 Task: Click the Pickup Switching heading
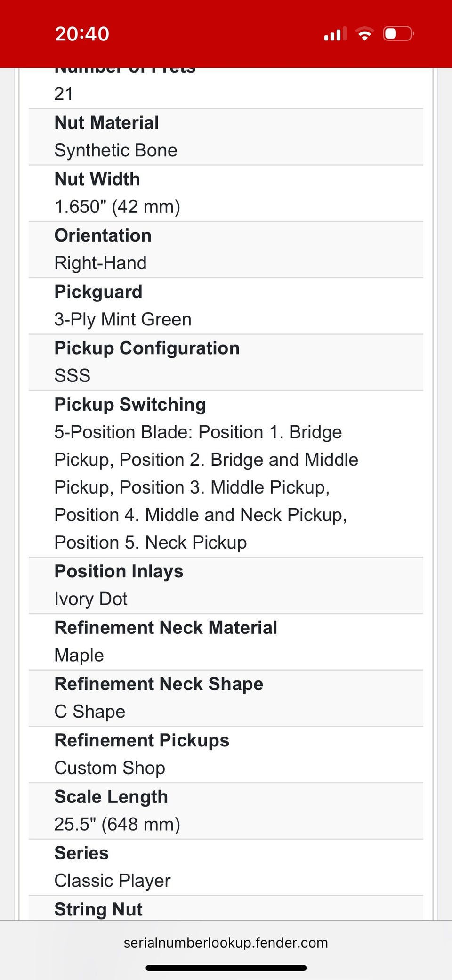pyautogui.click(x=130, y=405)
